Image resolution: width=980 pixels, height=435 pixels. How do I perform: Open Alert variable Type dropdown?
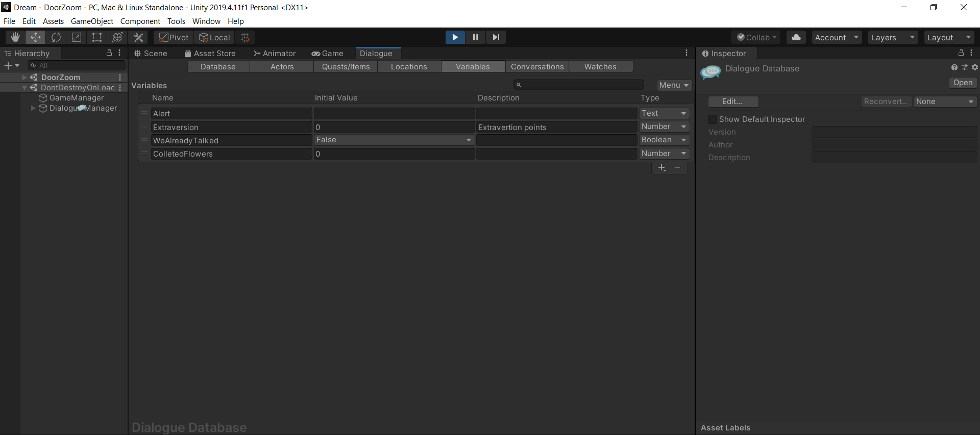(x=664, y=113)
